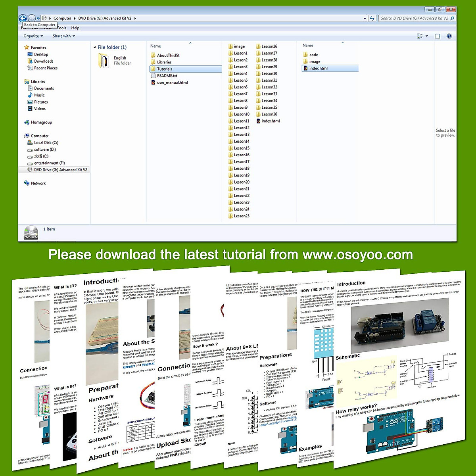
Task: Expand the Computer node in navigation pane
Action: click(23, 136)
